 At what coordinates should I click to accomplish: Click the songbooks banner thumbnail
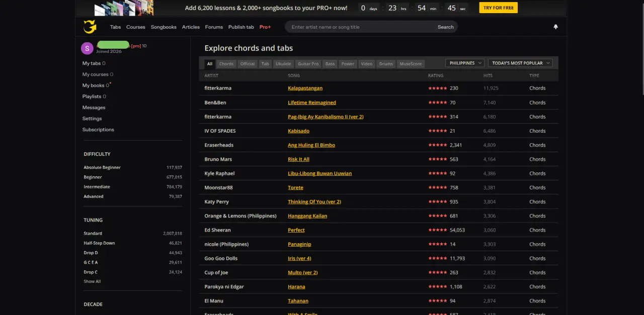point(124,8)
